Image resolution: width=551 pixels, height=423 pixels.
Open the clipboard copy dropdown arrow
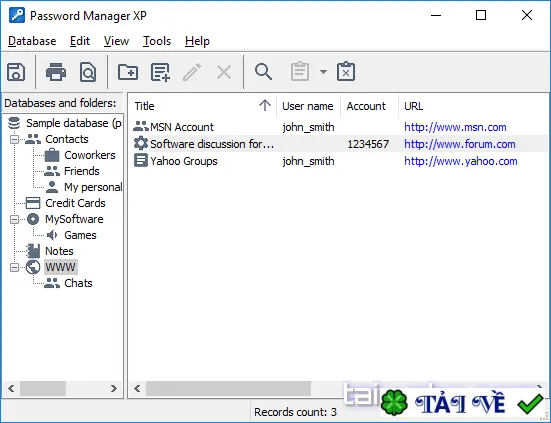[323, 72]
